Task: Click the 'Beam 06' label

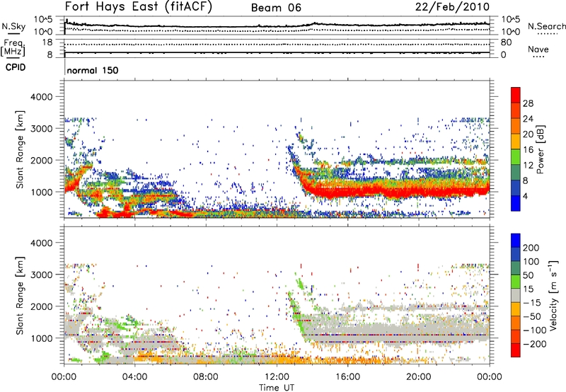Action: click(276, 8)
